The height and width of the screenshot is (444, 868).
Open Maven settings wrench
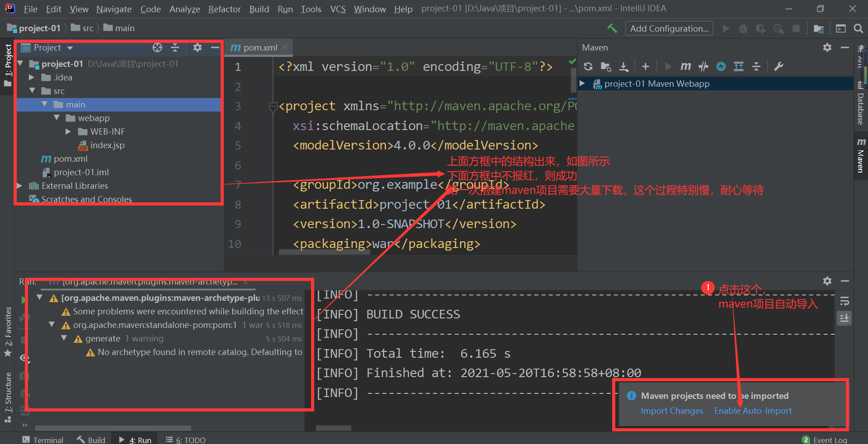(x=778, y=66)
